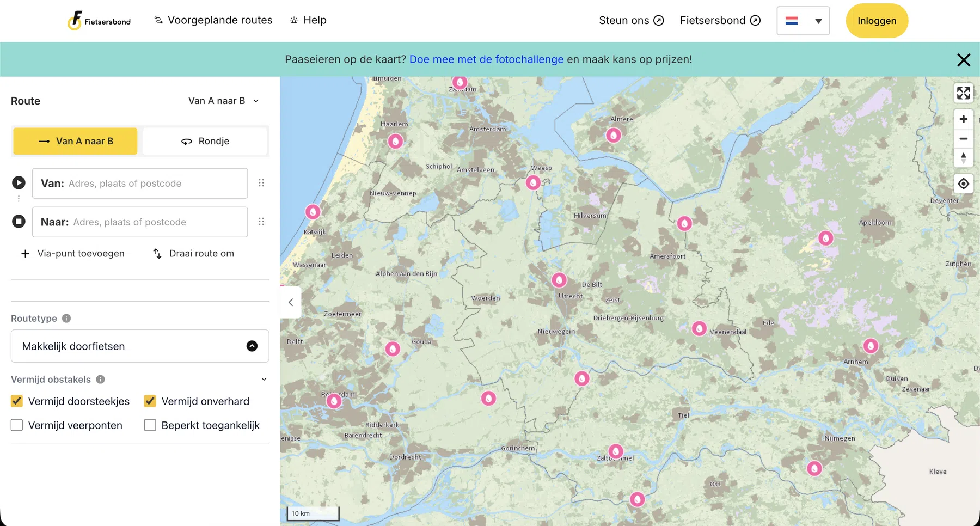The height and width of the screenshot is (526, 980).
Task: Close the Paaseieren banner
Action: (964, 60)
